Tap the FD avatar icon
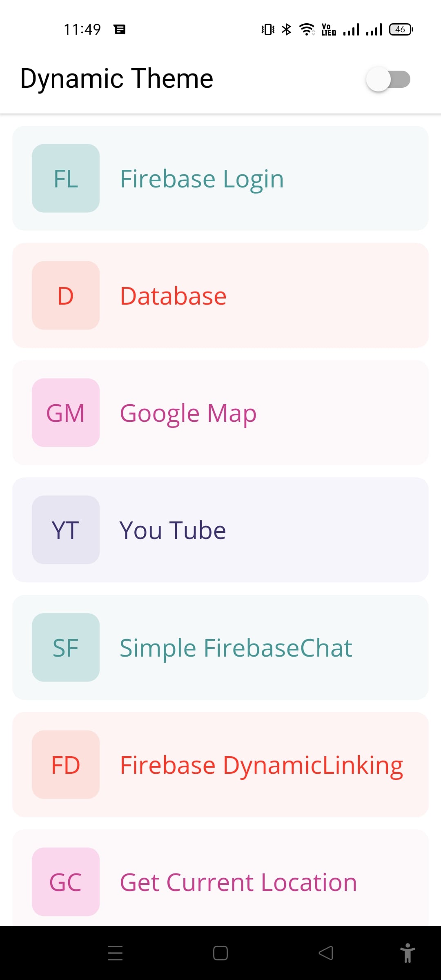The height and width of the screenshot is (980, 441). 66,765
